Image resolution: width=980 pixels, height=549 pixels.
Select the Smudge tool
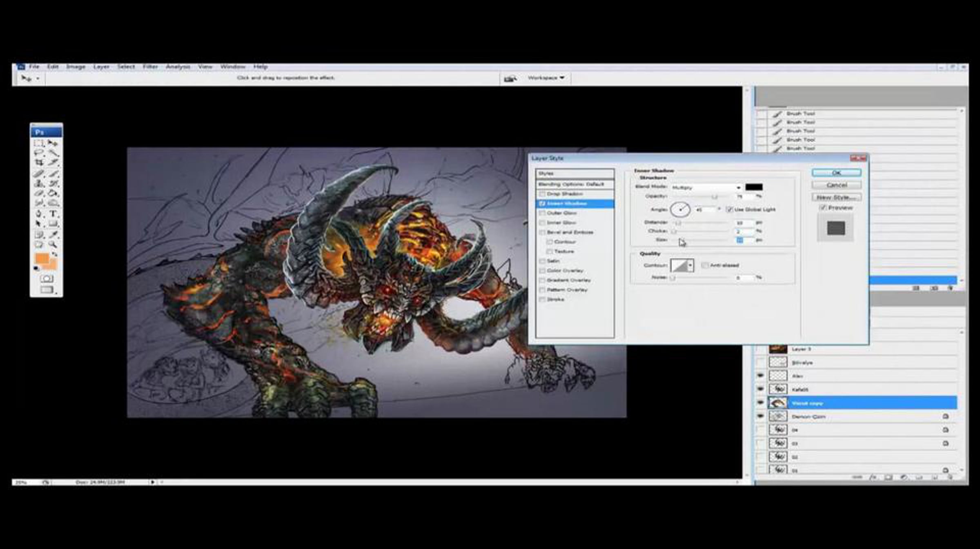[x=39, y=203]
